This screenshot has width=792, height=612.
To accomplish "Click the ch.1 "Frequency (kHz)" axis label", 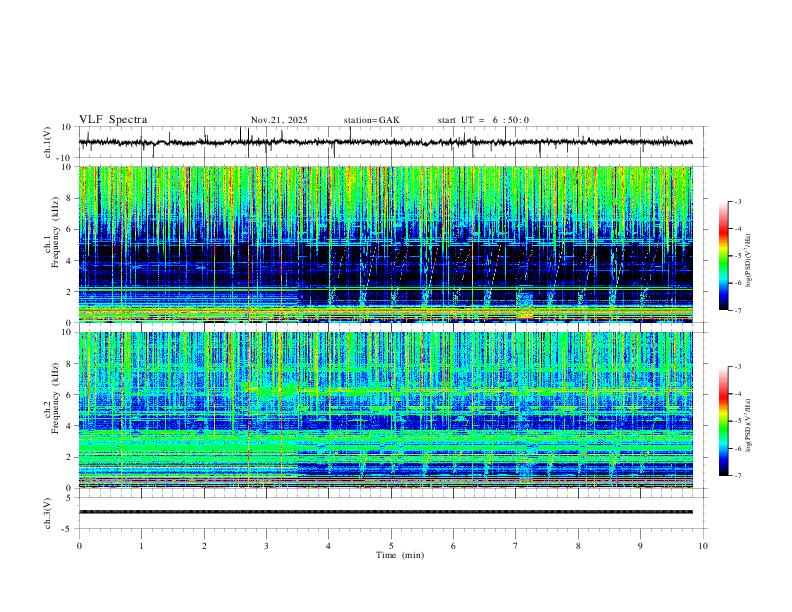I will tap(55, 231).
